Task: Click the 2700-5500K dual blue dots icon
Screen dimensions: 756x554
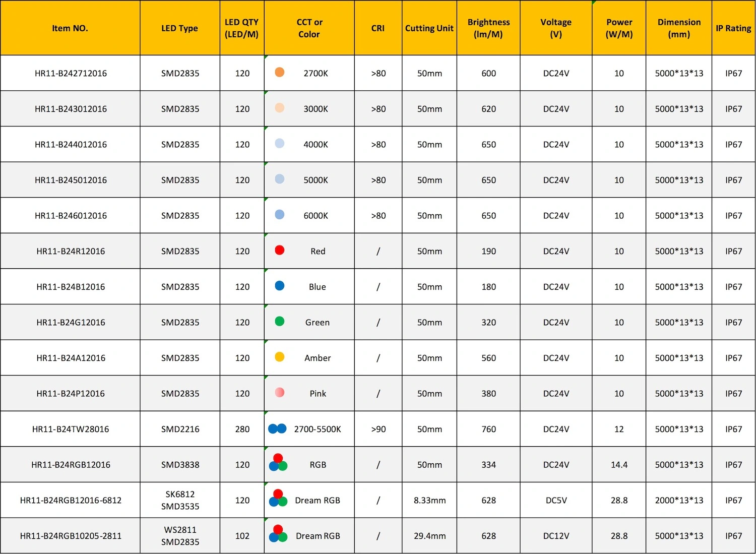Action: [277, 428]
